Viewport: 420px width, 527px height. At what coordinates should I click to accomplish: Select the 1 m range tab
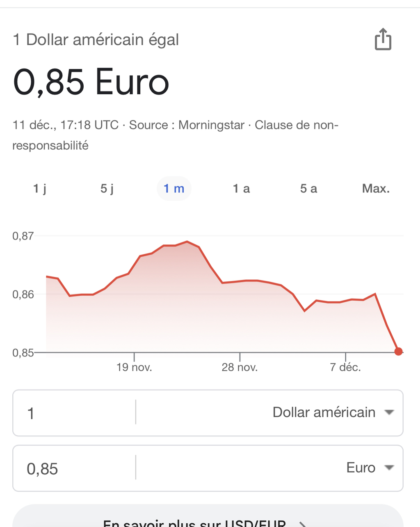click(174, 189)
